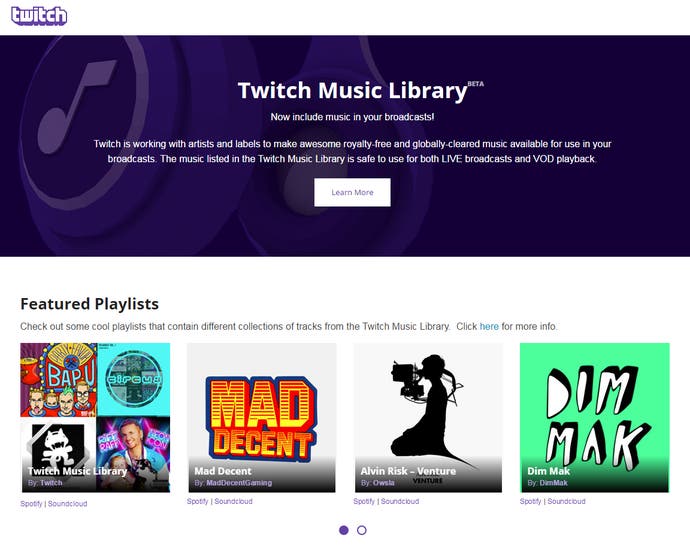690x550 pixels.
Task: Visit the MadDecentGaming author link
Action: [239, 483]
